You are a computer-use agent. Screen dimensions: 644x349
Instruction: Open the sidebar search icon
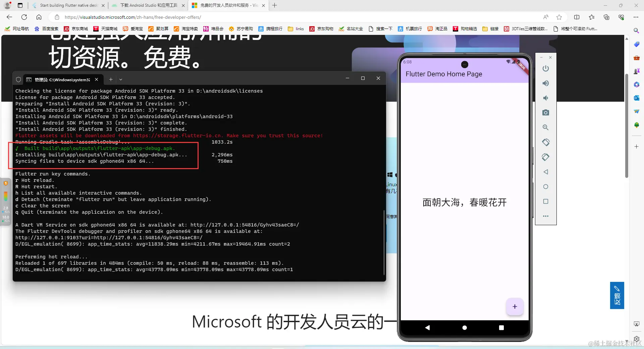tap(636, 31)
